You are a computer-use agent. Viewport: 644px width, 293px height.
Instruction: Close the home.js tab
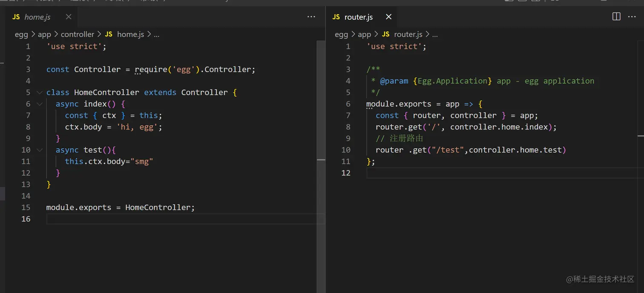(69, 17)
